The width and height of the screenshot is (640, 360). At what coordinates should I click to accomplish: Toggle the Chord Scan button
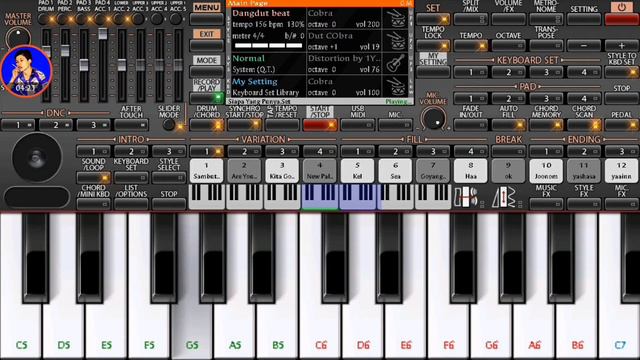[x=584, y=124]
